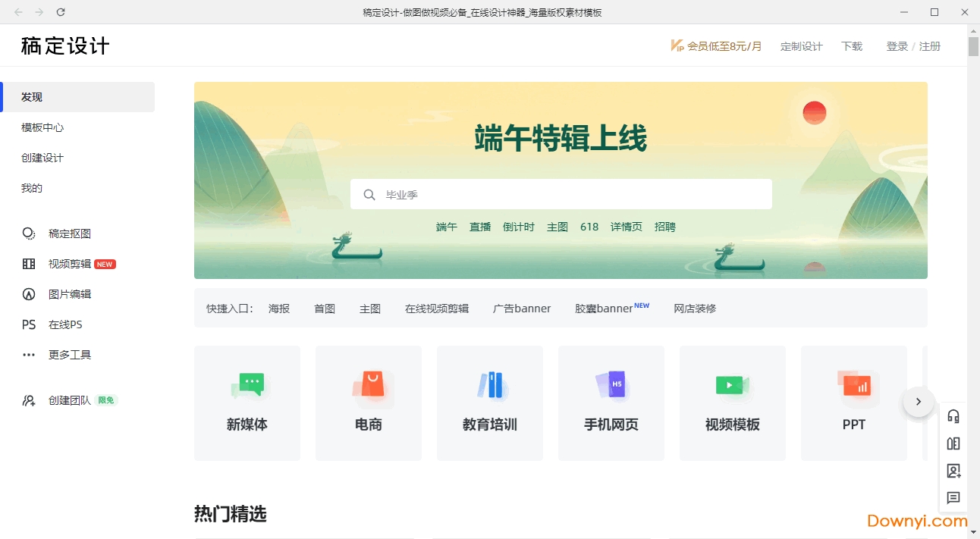The image size is (980, 539).
Task: Open the 视频剪辑 video editing icon
Action: tap(29, 264)
